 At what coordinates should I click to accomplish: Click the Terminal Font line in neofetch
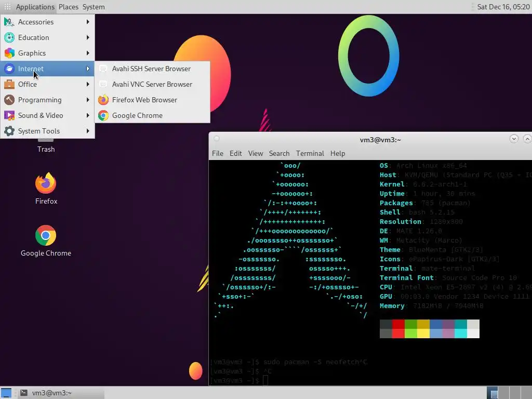448,277
